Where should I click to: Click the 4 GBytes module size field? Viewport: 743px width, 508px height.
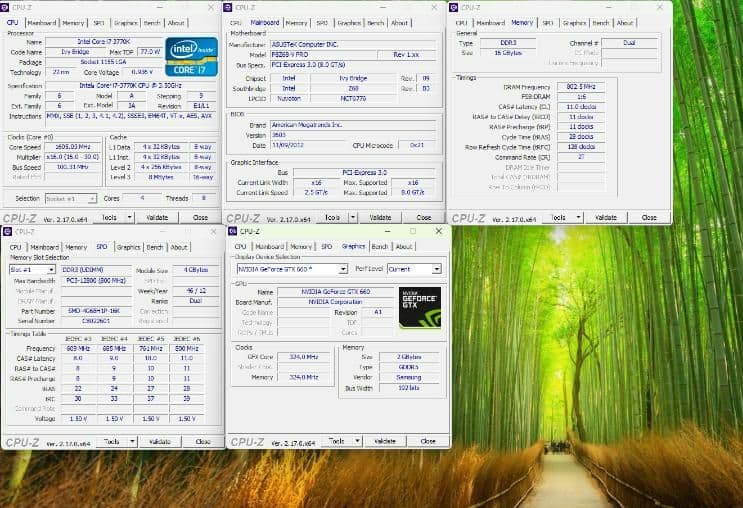click(196, 270)
